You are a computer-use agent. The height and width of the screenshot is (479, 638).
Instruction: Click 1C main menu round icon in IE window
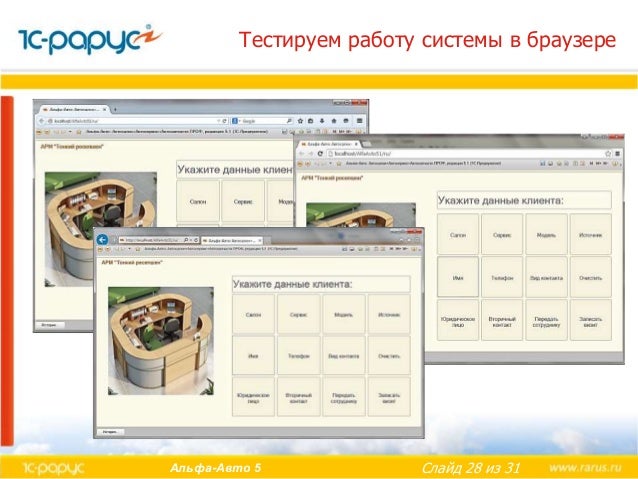pos(100,249)
